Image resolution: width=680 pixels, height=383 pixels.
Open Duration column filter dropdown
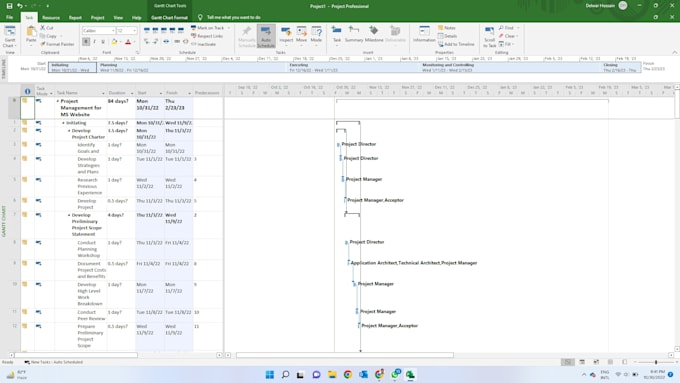[x=132, y=93]
